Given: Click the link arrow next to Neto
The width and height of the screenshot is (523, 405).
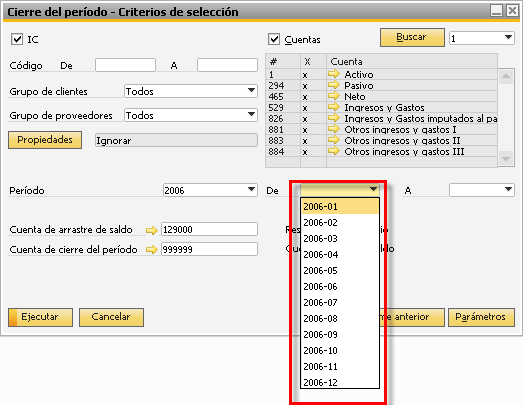Looking at the screenshot, I should 334,96.
